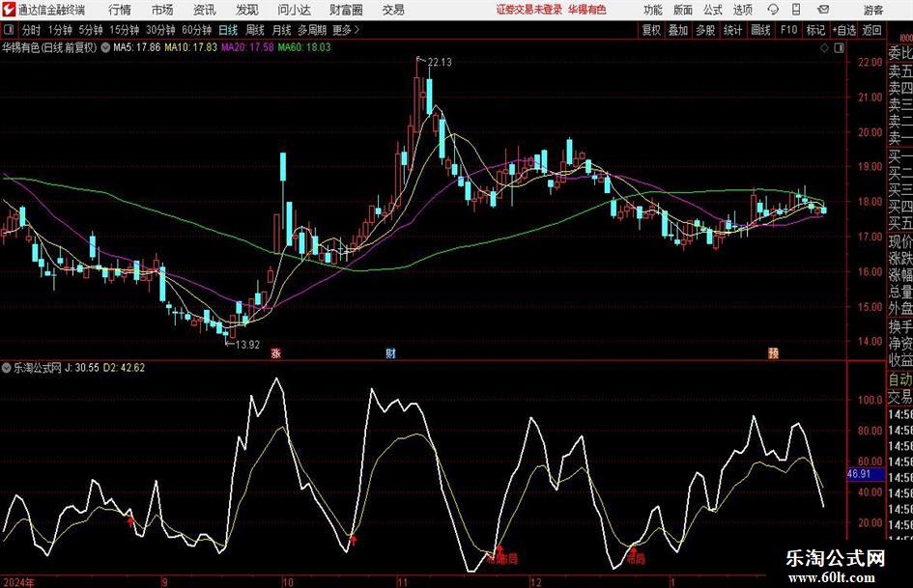
Task: Click the 委比 row in right panel
Action: pos(900,53)
